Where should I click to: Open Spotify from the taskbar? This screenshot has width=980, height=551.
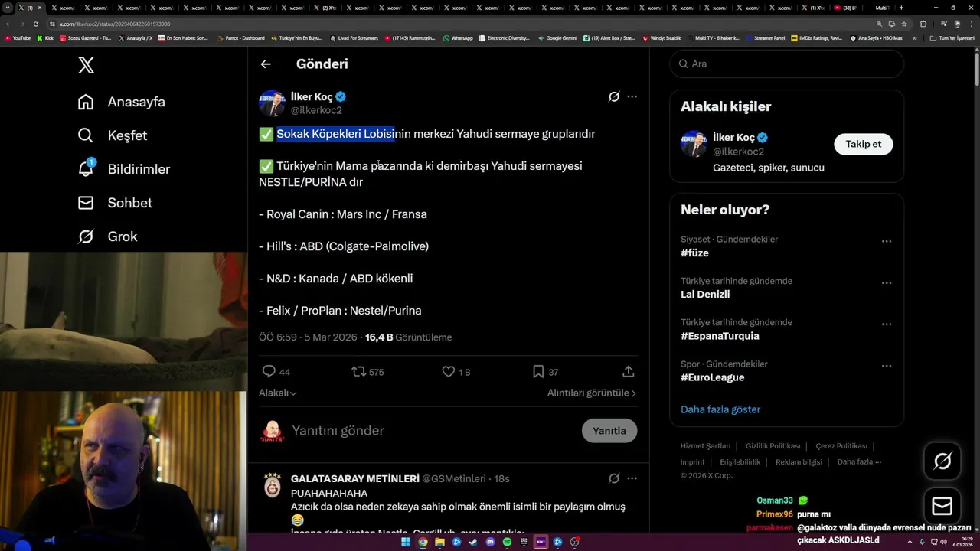[x=507, y=542]
